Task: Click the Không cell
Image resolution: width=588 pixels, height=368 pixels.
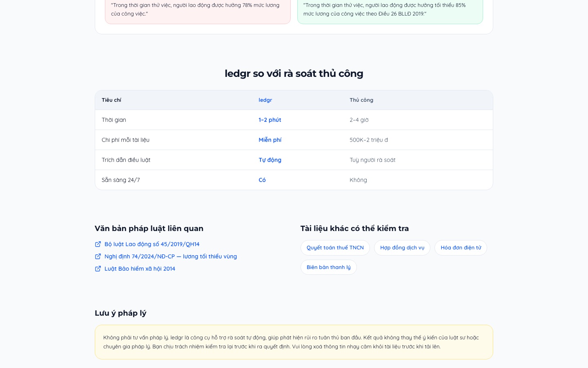Action: [358, 180]
